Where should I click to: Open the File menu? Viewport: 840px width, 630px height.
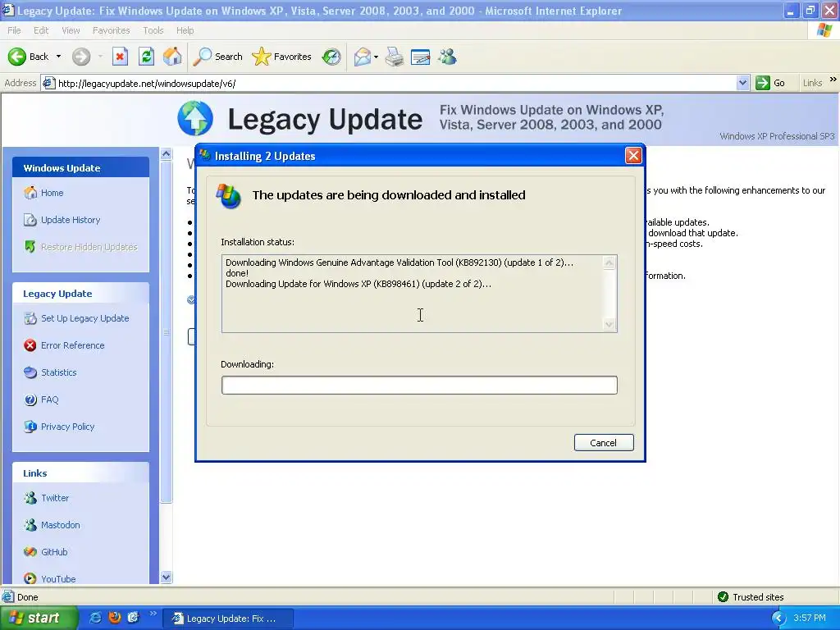click(14, 30)
